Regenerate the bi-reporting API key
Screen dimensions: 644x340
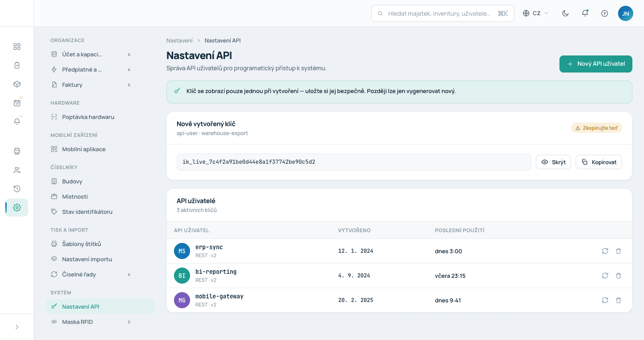[605, 276]
